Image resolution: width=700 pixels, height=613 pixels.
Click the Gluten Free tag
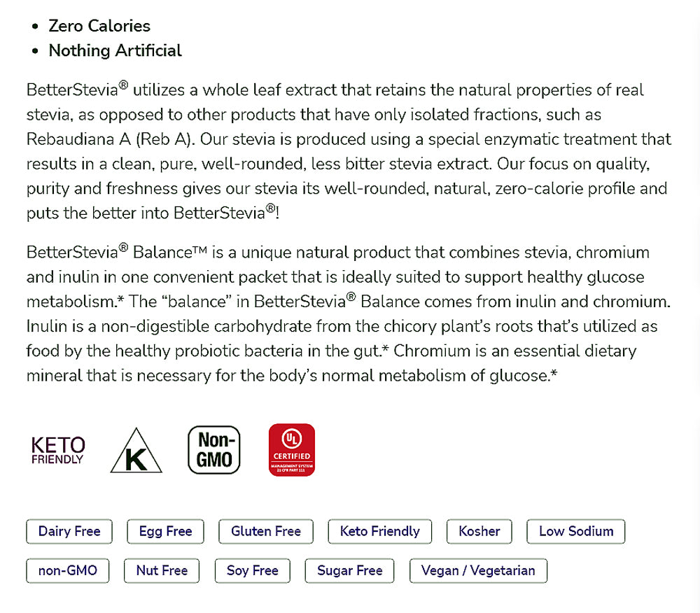266,531
